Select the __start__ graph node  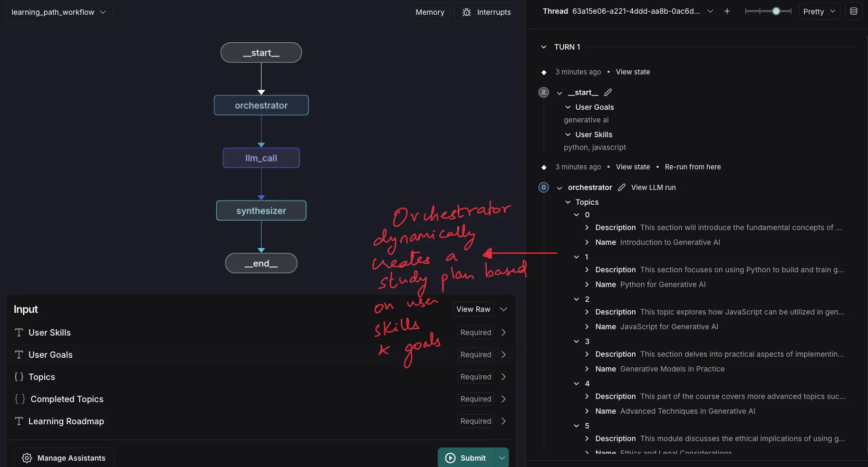pyautogui.click(x=261, y=53)
